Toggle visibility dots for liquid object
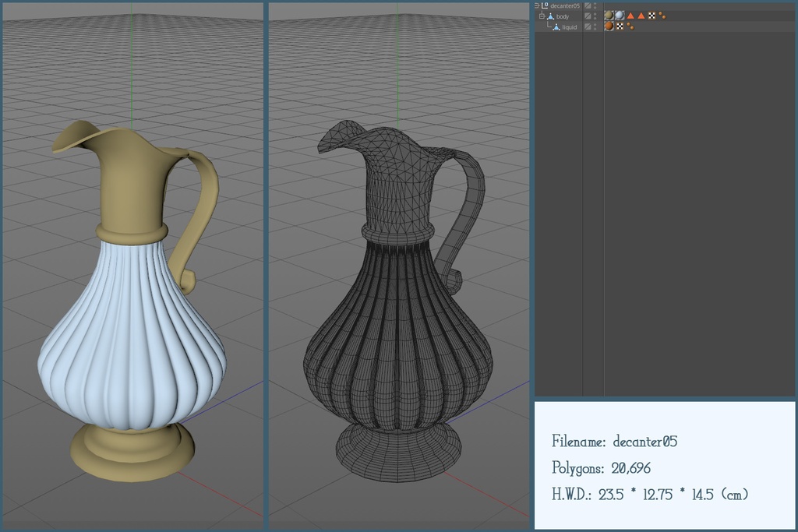The height and width of the screenshot is (532, 798). pos(595,27)
